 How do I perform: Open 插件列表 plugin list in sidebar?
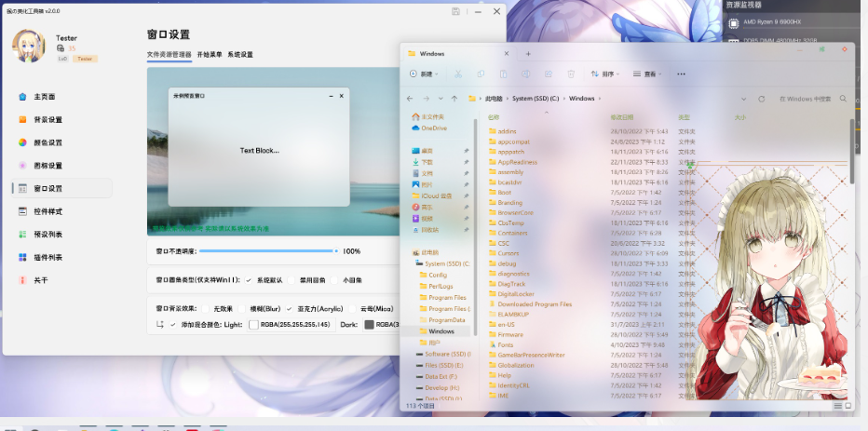click(x=47, y=257)
